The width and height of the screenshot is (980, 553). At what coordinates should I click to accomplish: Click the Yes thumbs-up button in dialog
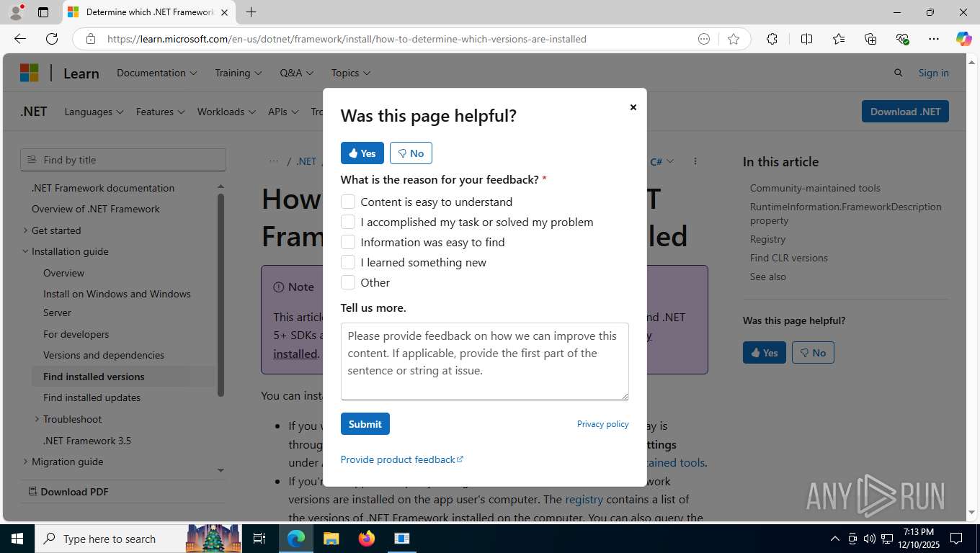pos(362,153)
